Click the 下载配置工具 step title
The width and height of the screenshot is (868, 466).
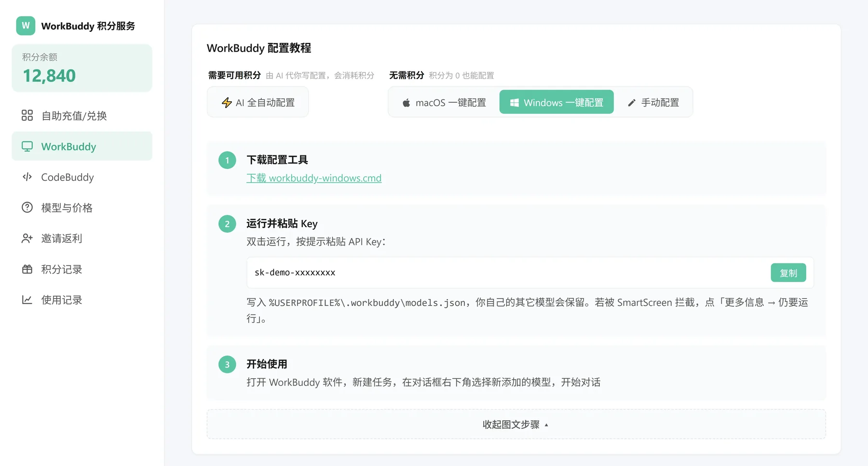(277, 160)
